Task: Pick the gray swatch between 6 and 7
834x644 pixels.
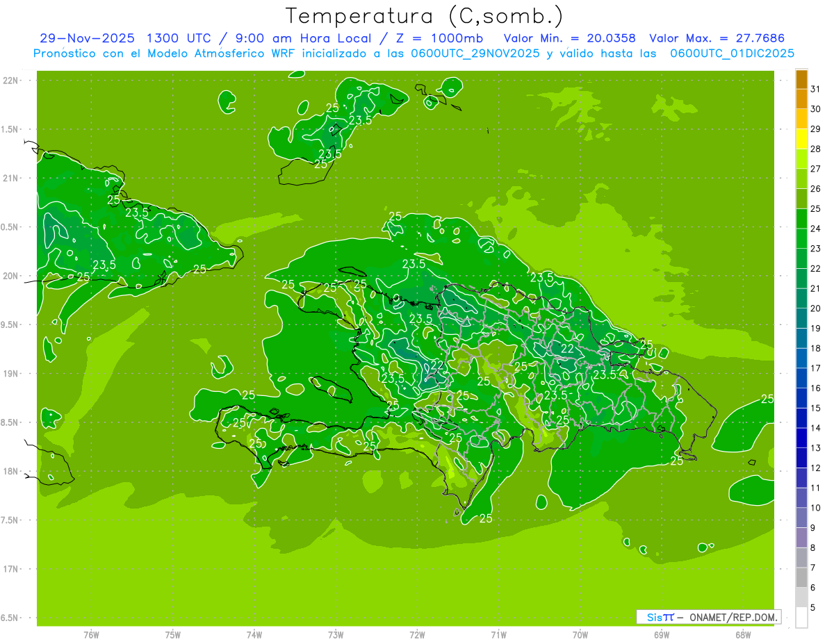Action: tap(801, 578)
